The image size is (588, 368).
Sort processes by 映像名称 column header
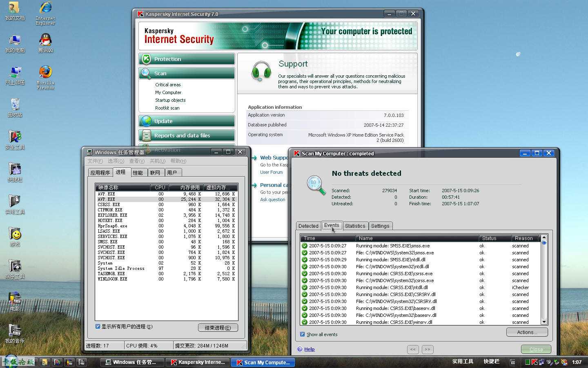[123, 187]
